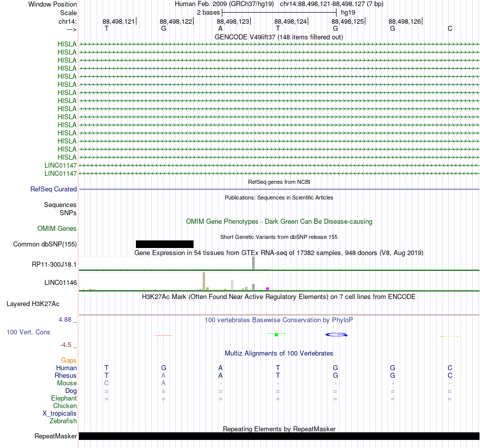Click position marker 88,498,123
The width and height of the screenshot is (480, 448).
[233, 21]
